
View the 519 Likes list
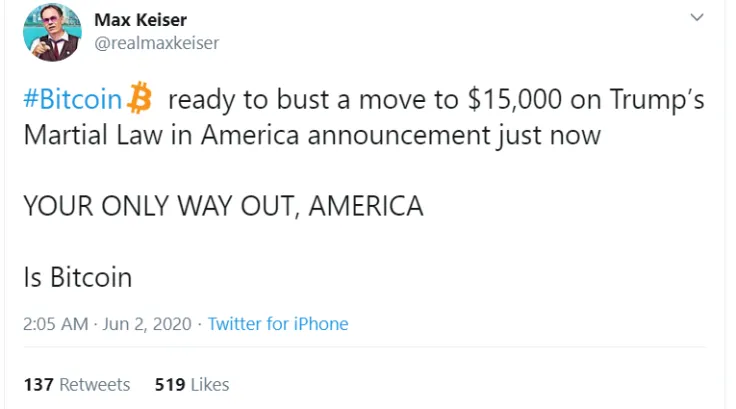tap(192, 385)
